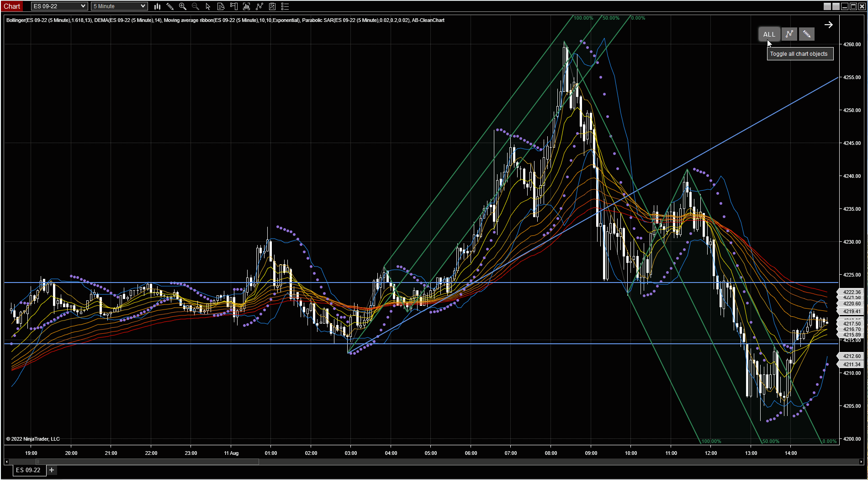The image size is (868, 480).
Task: Open the bar type chart style icon
Action: pos(157,6)
